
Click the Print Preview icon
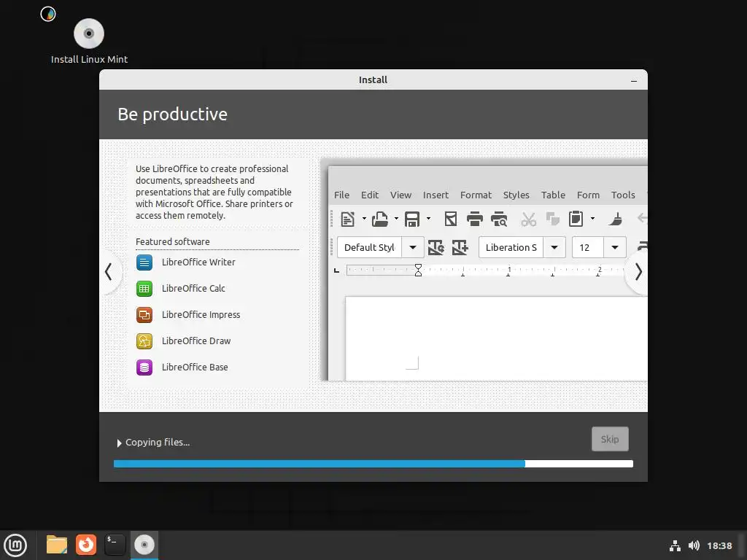[x=499, y=219]
